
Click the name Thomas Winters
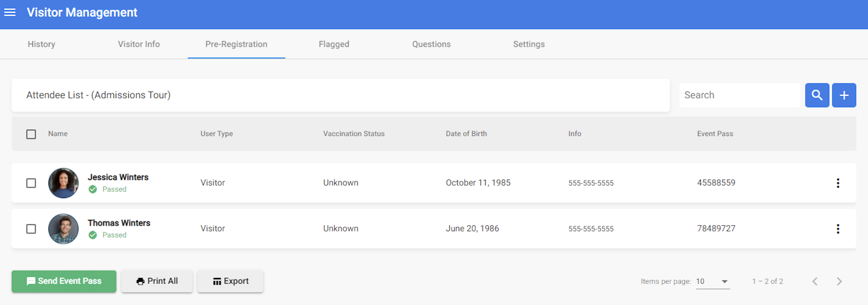pos(119,223)
